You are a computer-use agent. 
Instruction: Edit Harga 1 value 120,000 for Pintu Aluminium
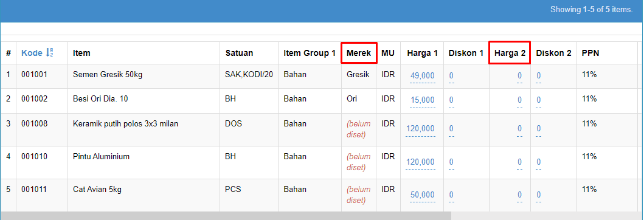coord(420,162)
